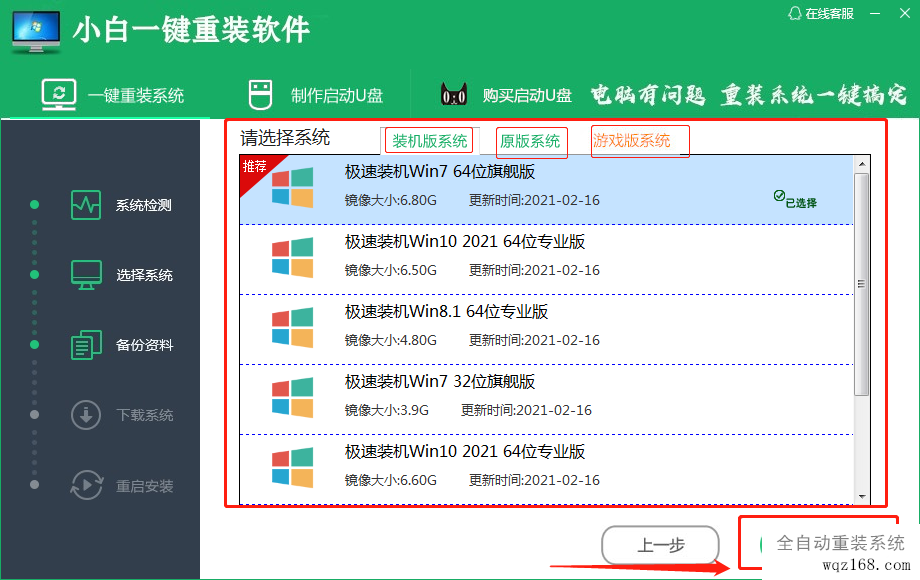Click the Tmall cat icon
The image size is (920, 580).
[454, 94]
